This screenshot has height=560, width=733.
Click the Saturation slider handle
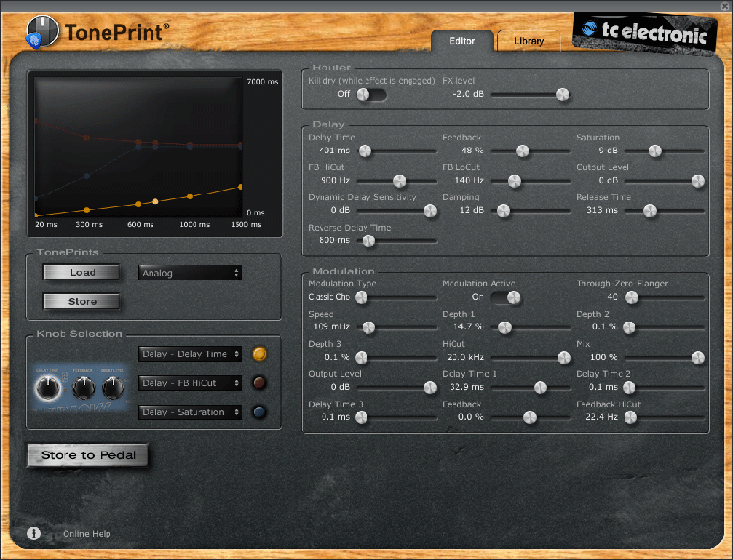tap(655, 151)
